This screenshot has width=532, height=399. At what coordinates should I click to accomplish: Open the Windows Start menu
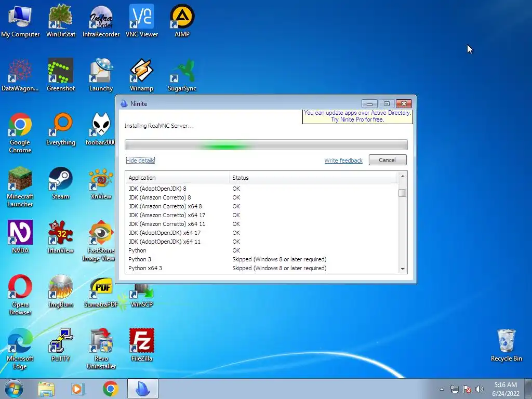click(14, 389)
